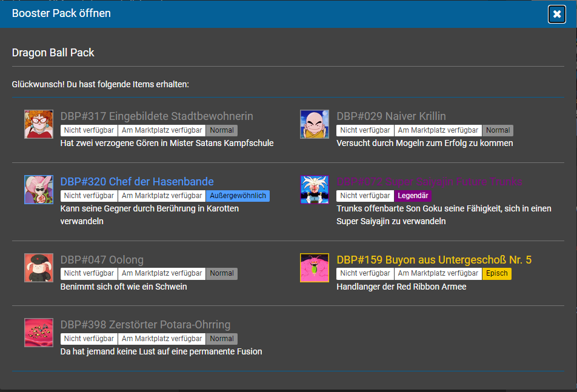Click Nicht verfügbar under Naiver Krillin

point(365,130)
